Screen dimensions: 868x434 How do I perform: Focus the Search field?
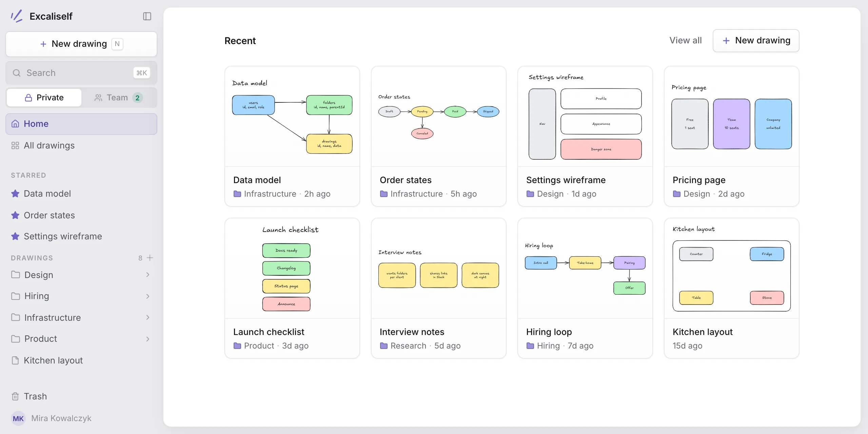[x=81, y=73]
